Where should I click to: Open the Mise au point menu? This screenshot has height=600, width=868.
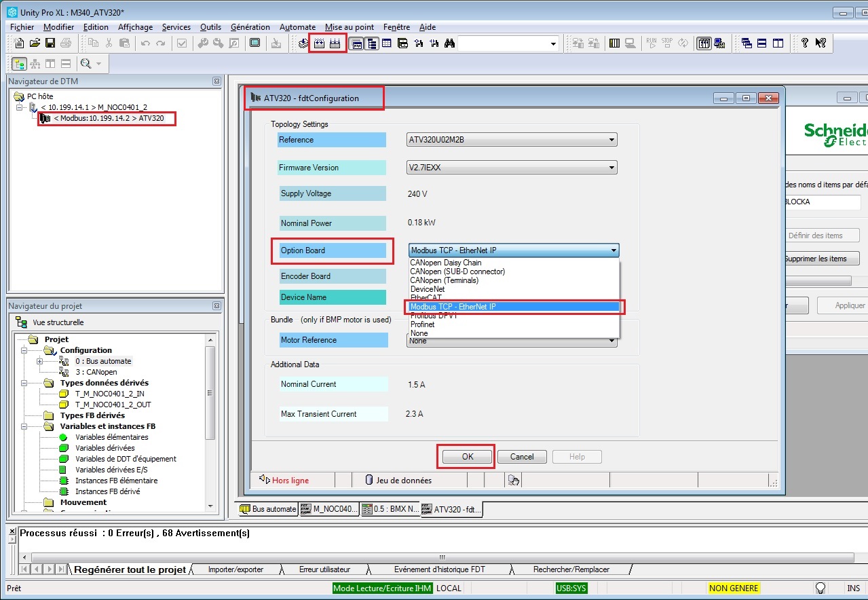350,27
